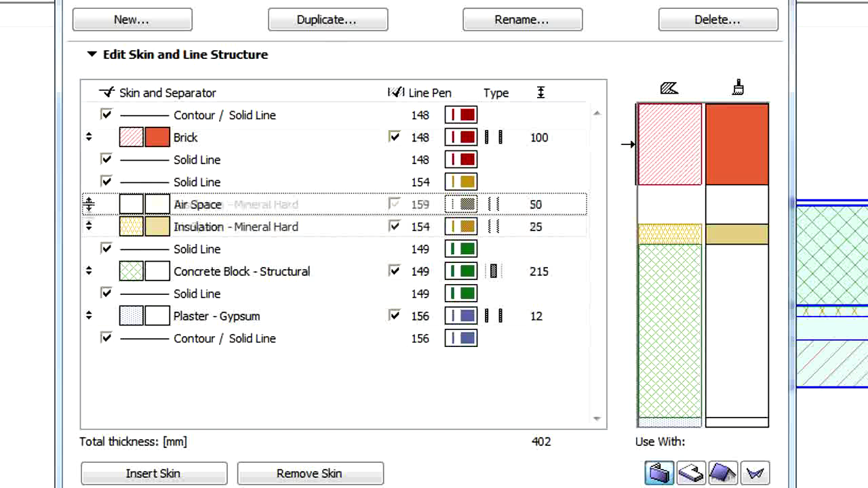Click the paintbrush surface header icon
Screen dimensions: 868x488
(738, 87)
